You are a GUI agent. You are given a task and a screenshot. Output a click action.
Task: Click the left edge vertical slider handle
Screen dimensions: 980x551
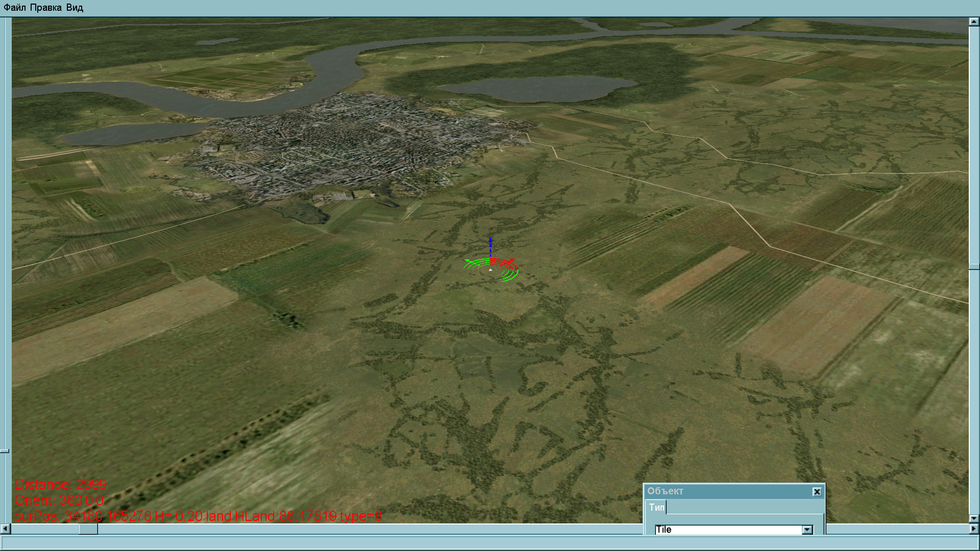pyautogui.click(x=5, y=451)
